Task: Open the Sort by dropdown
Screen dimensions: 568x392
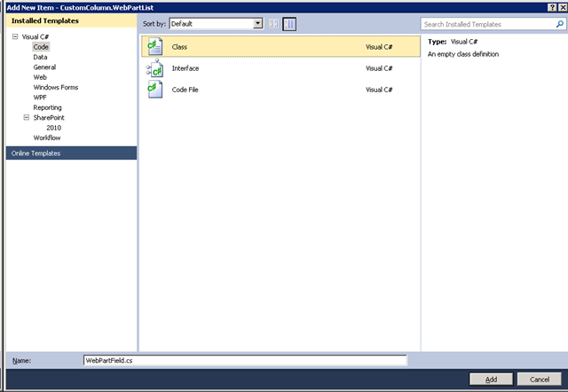Action: [x=257, y=24]
